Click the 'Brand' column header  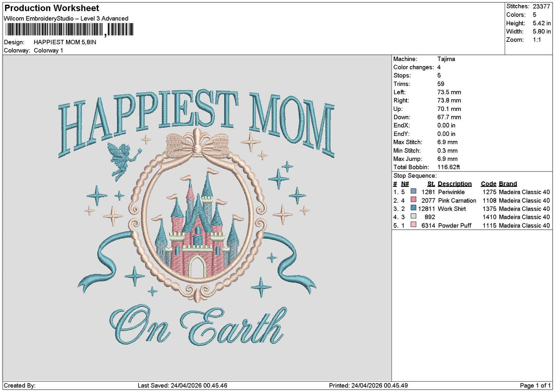508,184
